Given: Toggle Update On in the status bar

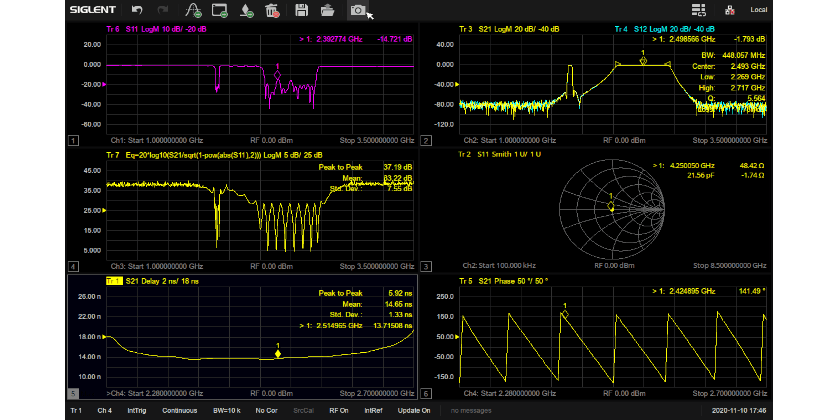Looking at the screenshot, I should pyautogui.click(x=413, y=410).
